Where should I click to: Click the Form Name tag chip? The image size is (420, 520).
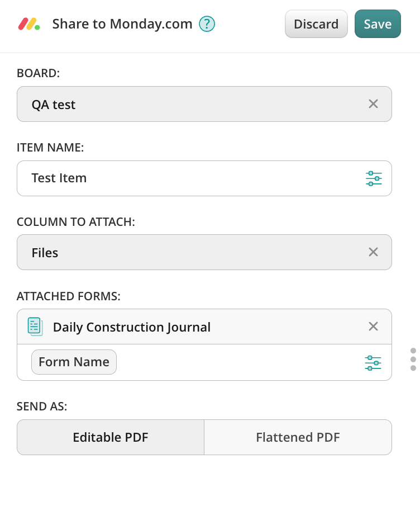click(74, 362)
